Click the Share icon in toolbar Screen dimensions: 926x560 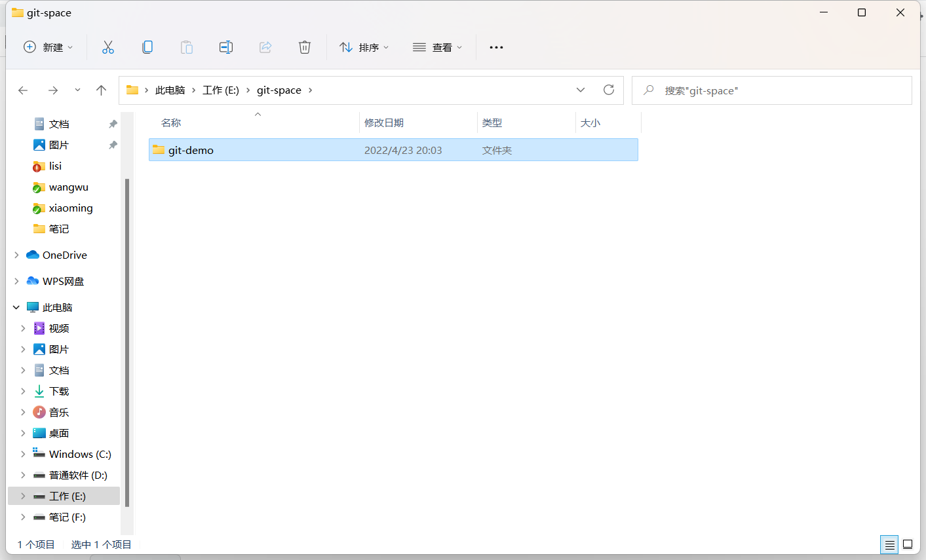265,47
